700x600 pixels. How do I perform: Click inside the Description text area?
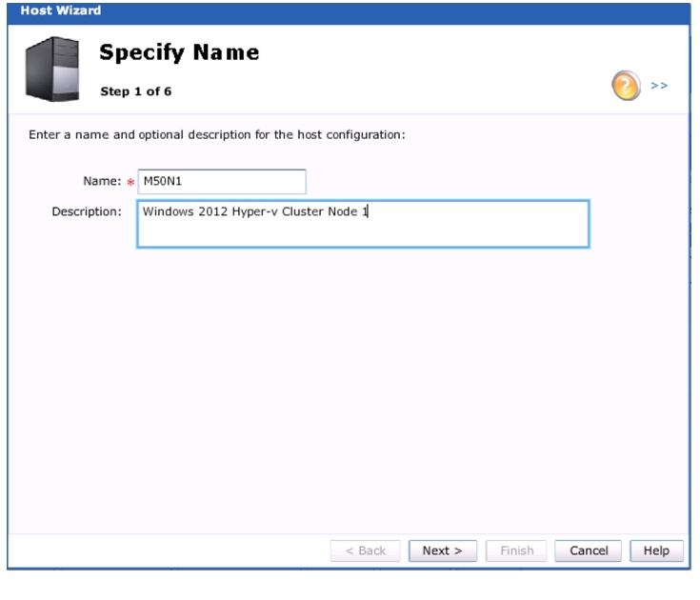tap(363, 224)
